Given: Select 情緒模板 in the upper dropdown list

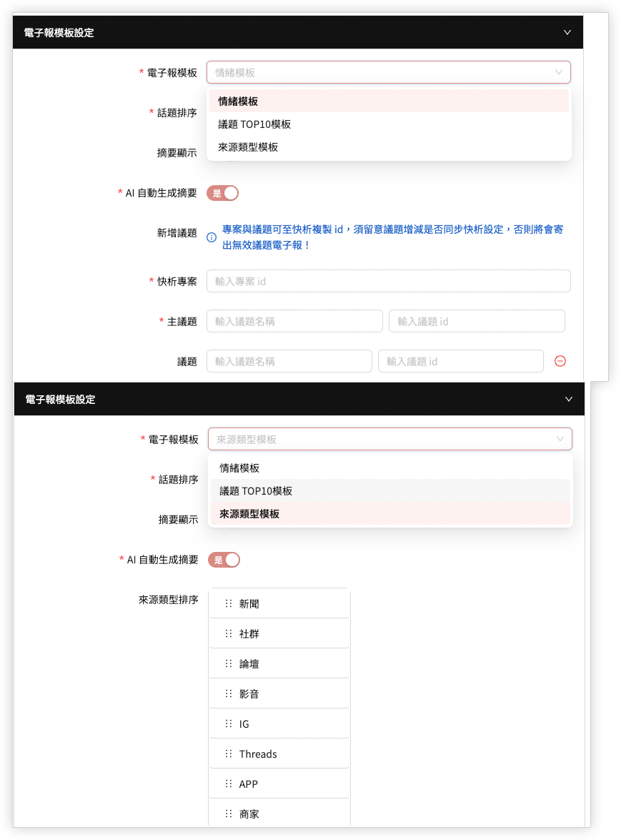Looking at the screenshot, I should pyautogui.click(x=389, y=102).
